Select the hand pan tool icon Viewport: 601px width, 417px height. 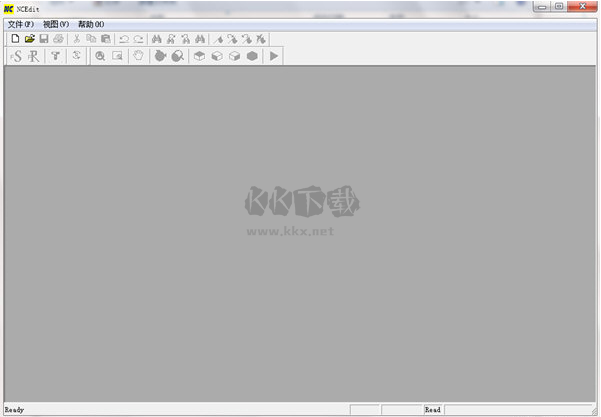tap(138, 56)
